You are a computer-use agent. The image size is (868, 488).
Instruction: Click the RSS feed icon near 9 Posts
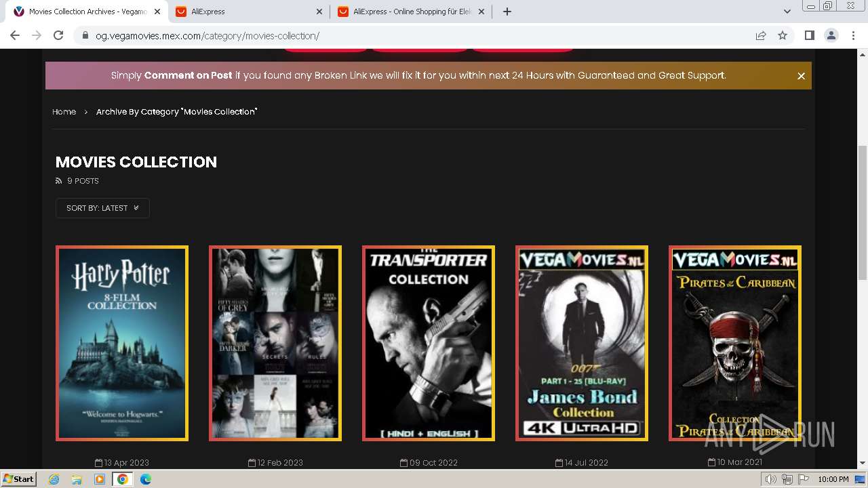point(58,181)
